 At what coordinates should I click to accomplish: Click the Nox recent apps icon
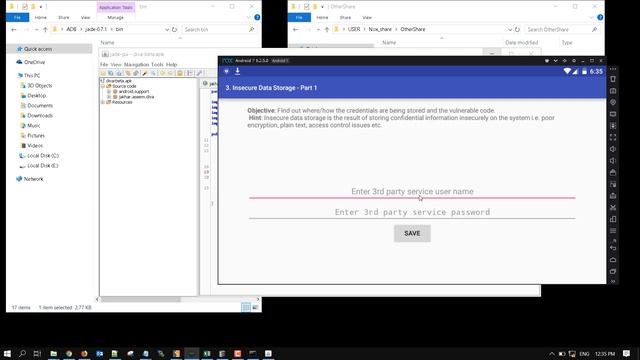coord(613,271)
